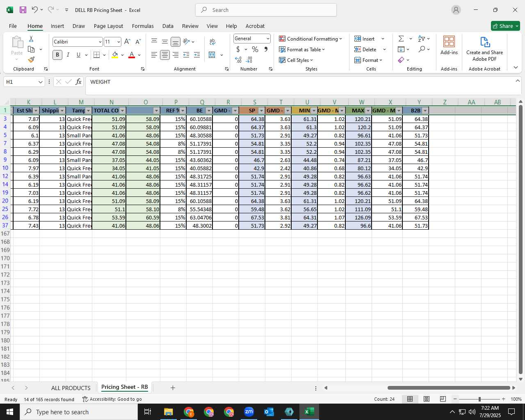
Task: Toggle bottom vertical alignment
Action: [x=176, y=42]
